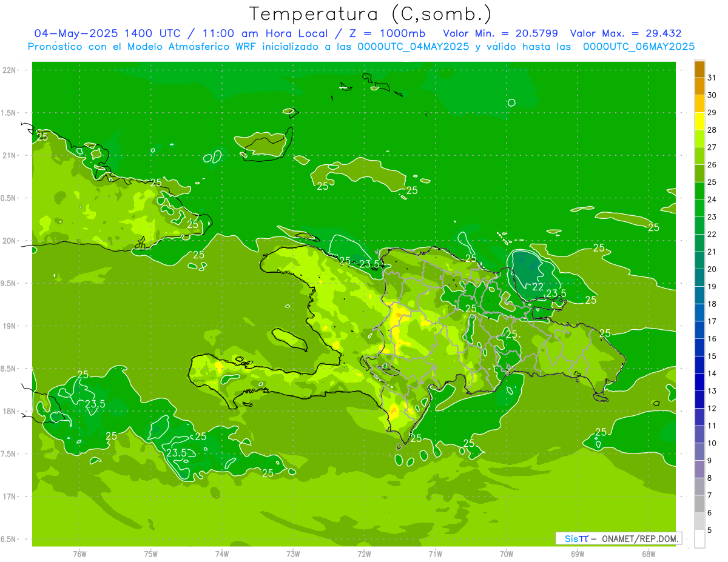
Task: Click the "18N" latitude axis label
Action: [10, 412]
